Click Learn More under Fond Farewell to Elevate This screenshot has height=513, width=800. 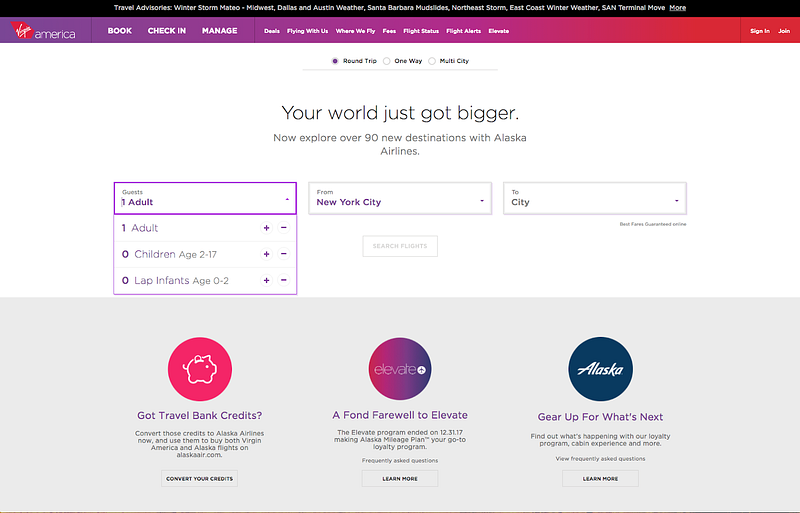[x=400, y=479]
